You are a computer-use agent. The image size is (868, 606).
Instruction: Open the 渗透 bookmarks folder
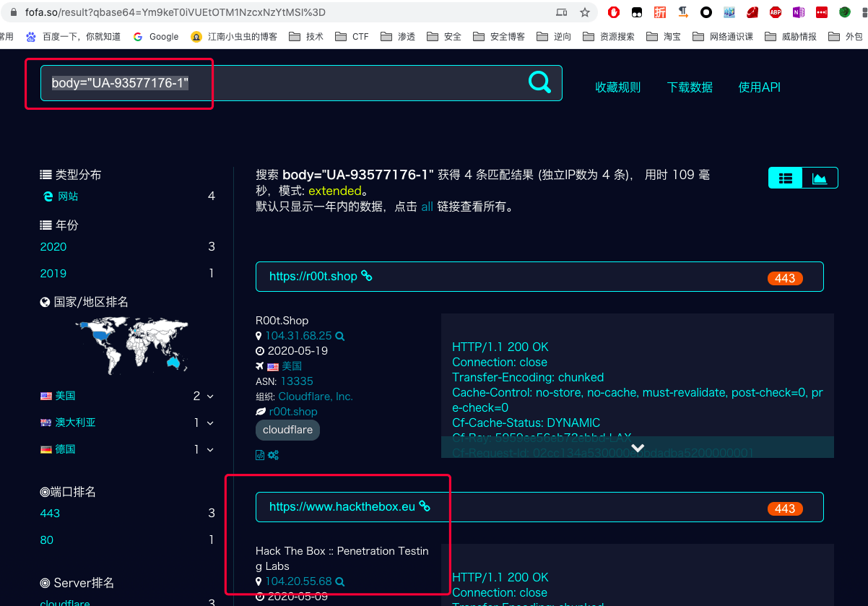tap(398, 37)
